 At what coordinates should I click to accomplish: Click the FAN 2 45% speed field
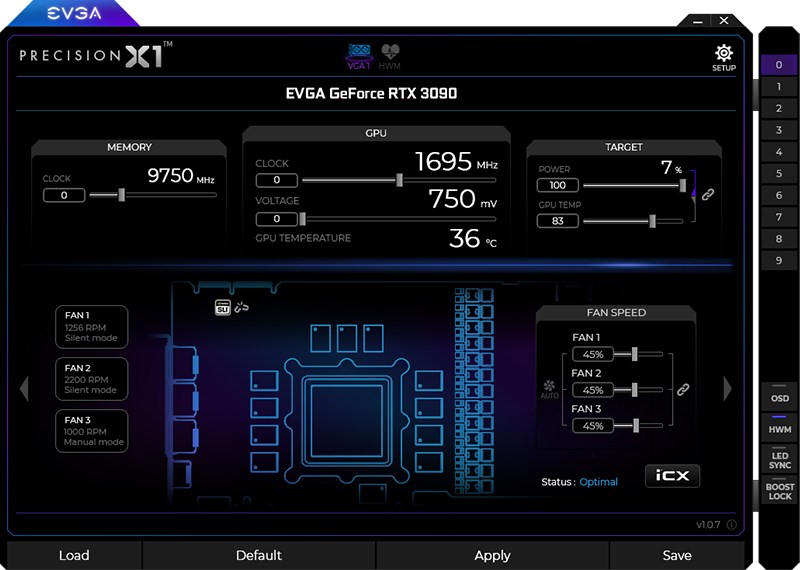coord(593,390)
